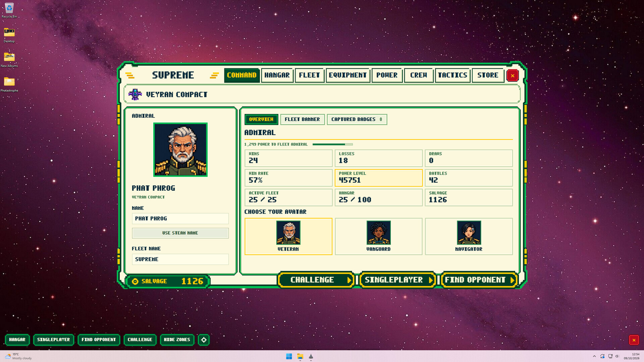The image size is (644, 362).
Task: Show the Fleet Banner sub-tab
Action: 302,119
